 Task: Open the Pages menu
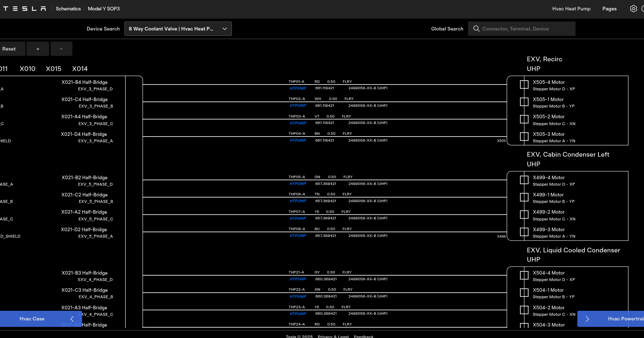tap(609, 9)
